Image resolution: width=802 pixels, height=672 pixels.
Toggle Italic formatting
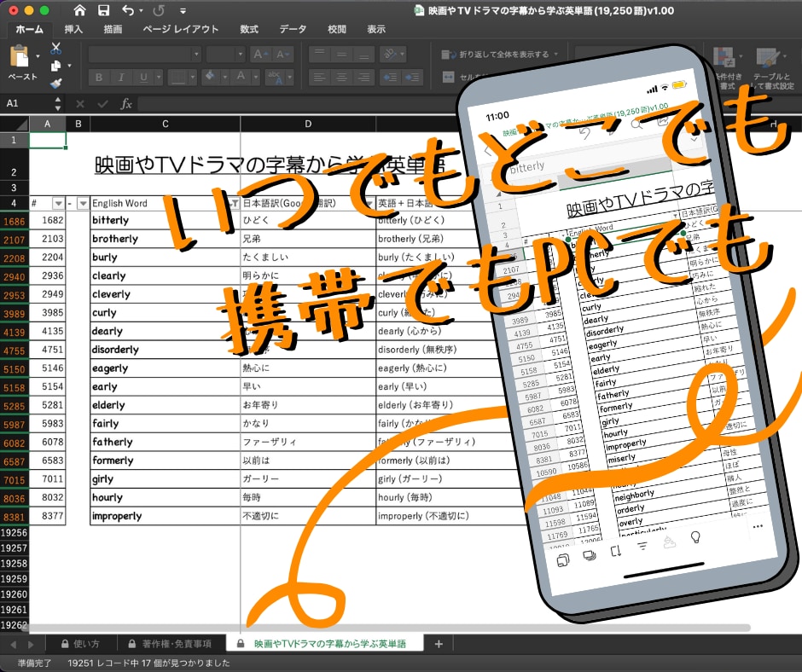pos(121,78)
